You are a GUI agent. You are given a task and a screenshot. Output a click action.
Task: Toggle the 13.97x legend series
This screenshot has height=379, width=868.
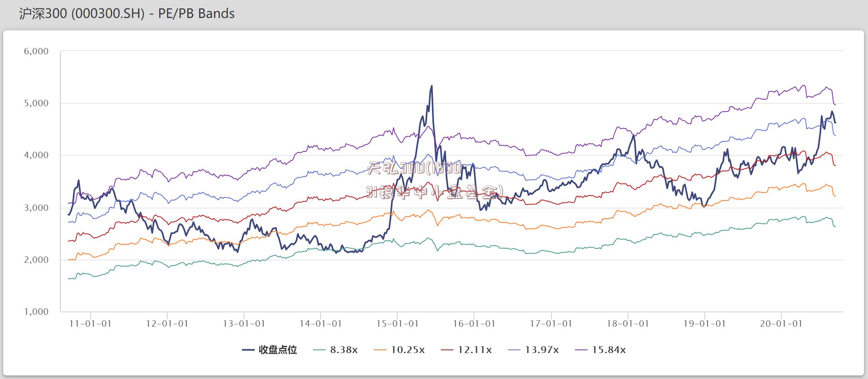coord(533,350)
